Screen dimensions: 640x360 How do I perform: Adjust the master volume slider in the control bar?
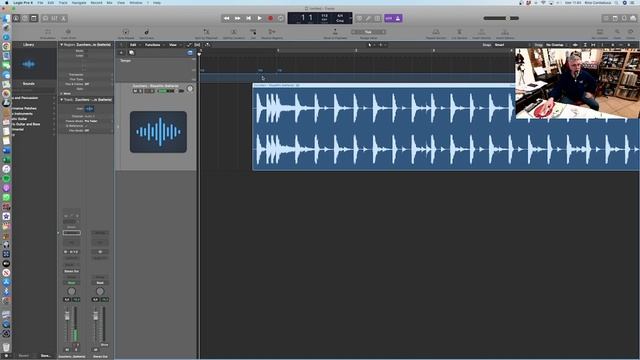tap(501, 18)
